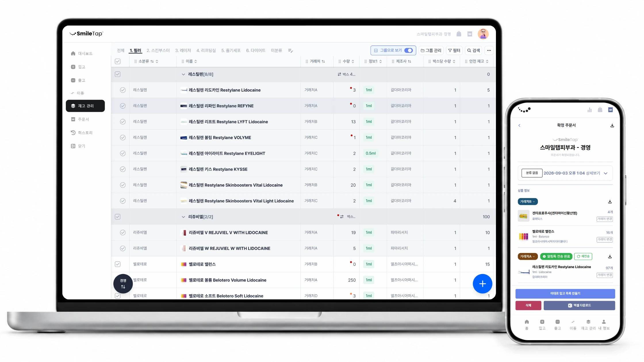Tap 재고 관리 in phone bottom navigation

588,324
